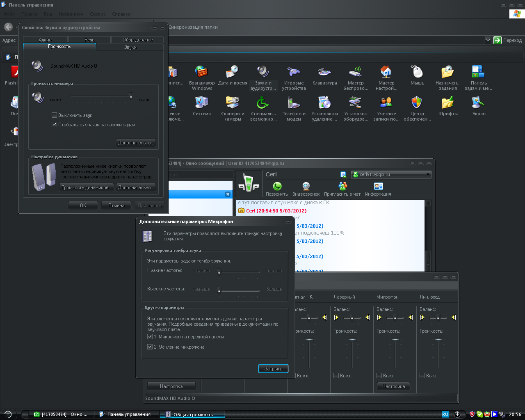Viewport: 525px width, 420px height.
Task: Click Дополнительно button under mixer volume
Action: [136, 143]
